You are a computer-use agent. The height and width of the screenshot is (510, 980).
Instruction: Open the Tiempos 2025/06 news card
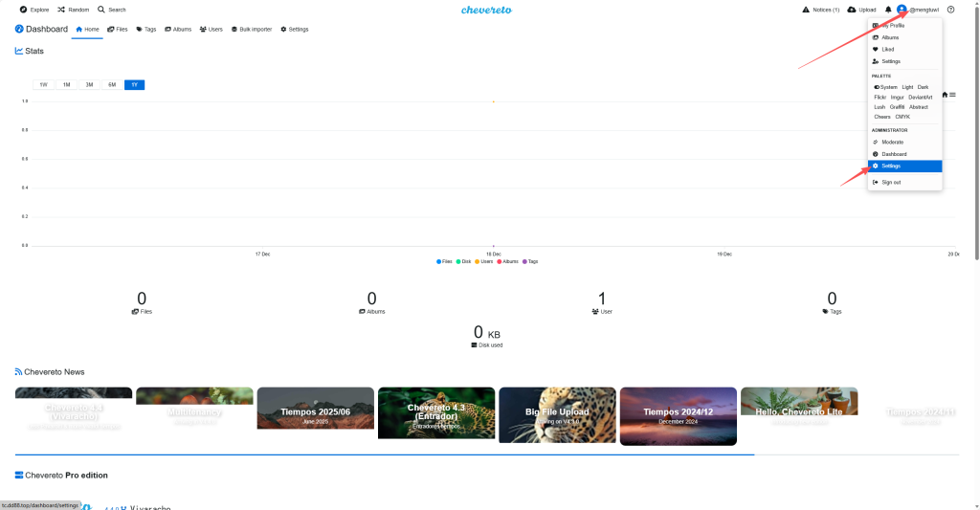click(315, 409)
